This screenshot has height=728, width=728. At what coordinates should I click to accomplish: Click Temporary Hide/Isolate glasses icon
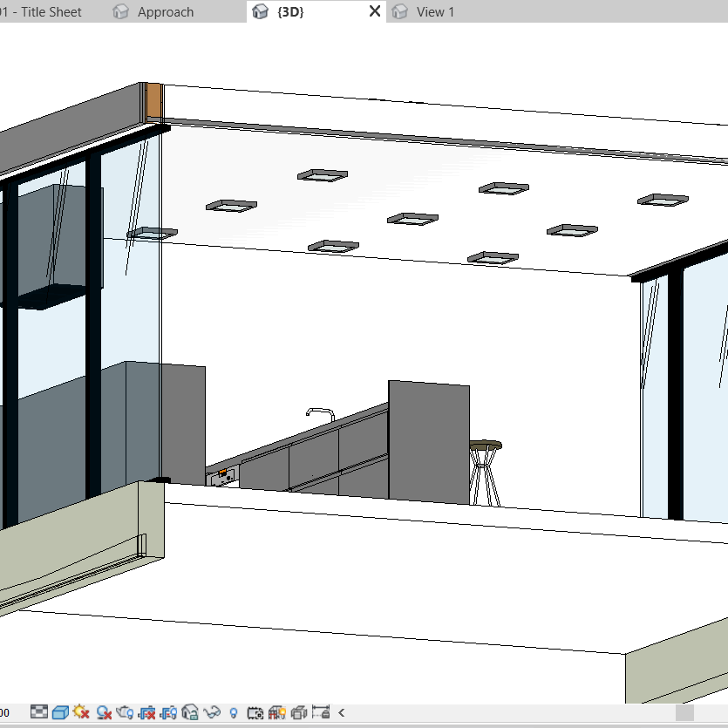point(212,712)
